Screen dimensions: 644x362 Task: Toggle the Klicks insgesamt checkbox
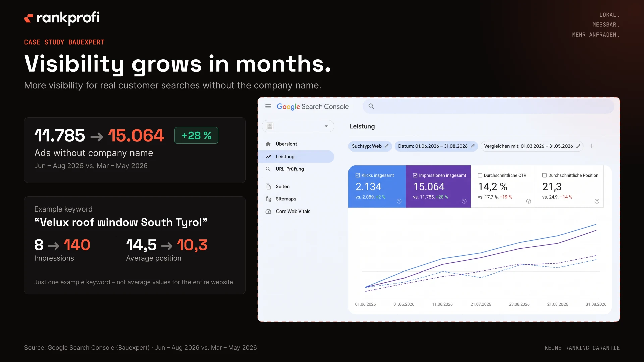coord(358,175)
